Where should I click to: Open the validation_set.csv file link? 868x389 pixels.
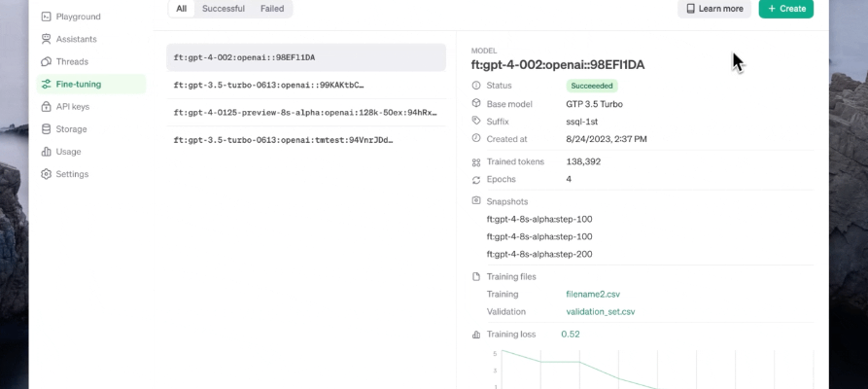(x=601, y=312)
